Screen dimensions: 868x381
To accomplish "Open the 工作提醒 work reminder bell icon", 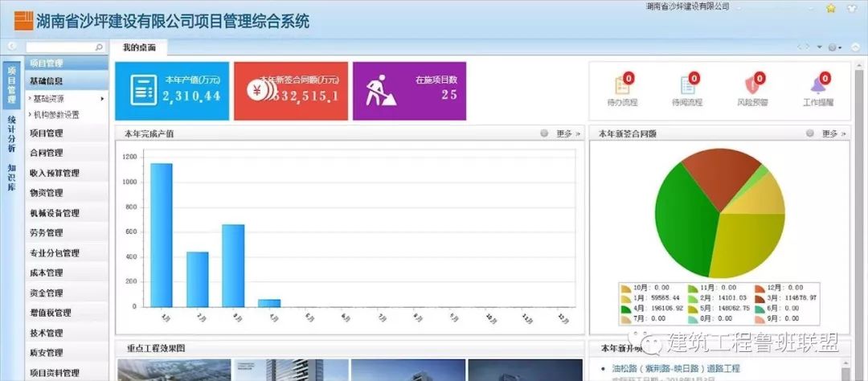I will pos(817,85).
